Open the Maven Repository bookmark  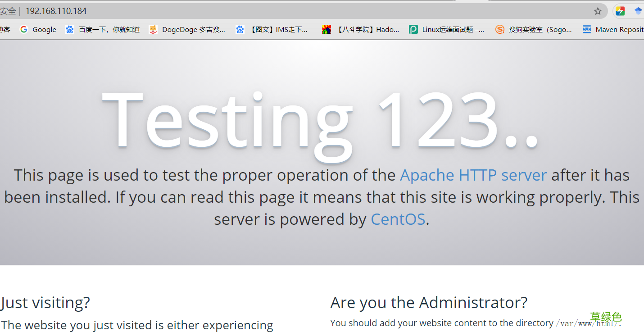click(x=613, y=29)
